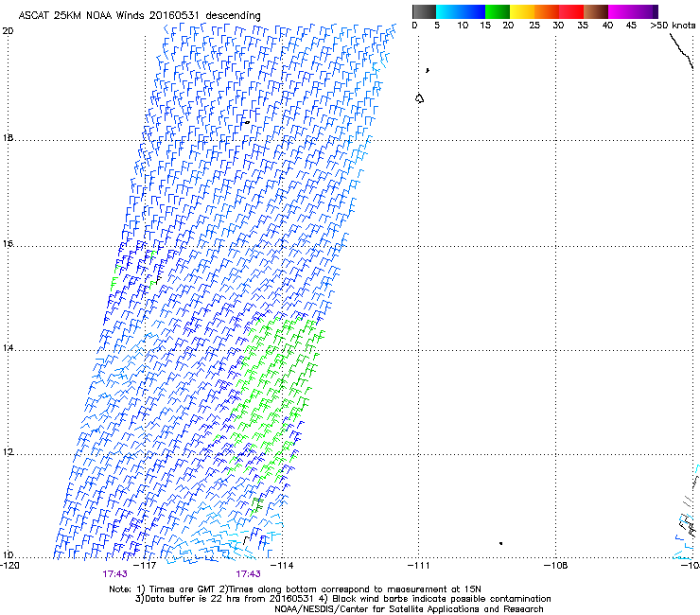Click the longitude label '-114'
Image resolution: width=700 pixels, height=615 pixels.
(283, 566)
